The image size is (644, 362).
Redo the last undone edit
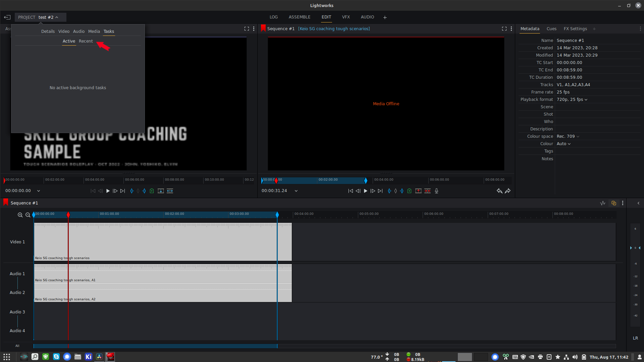[x=508, y=191]
